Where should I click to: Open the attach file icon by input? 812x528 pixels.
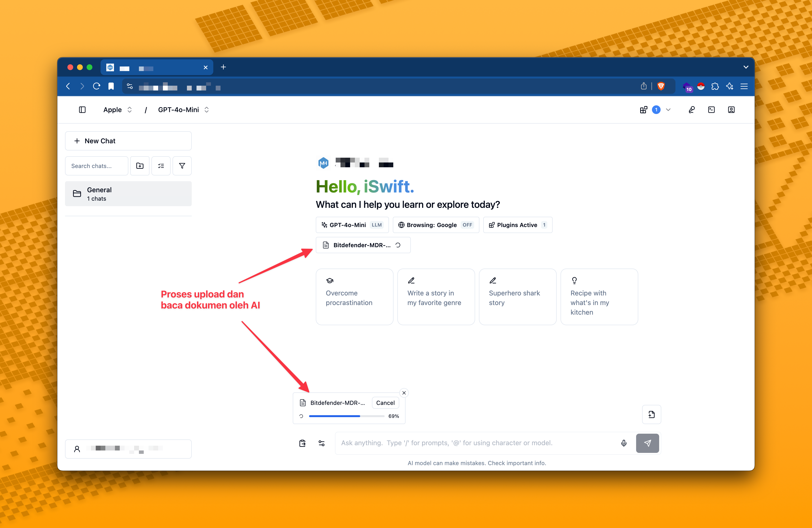(x=302, y=443)
